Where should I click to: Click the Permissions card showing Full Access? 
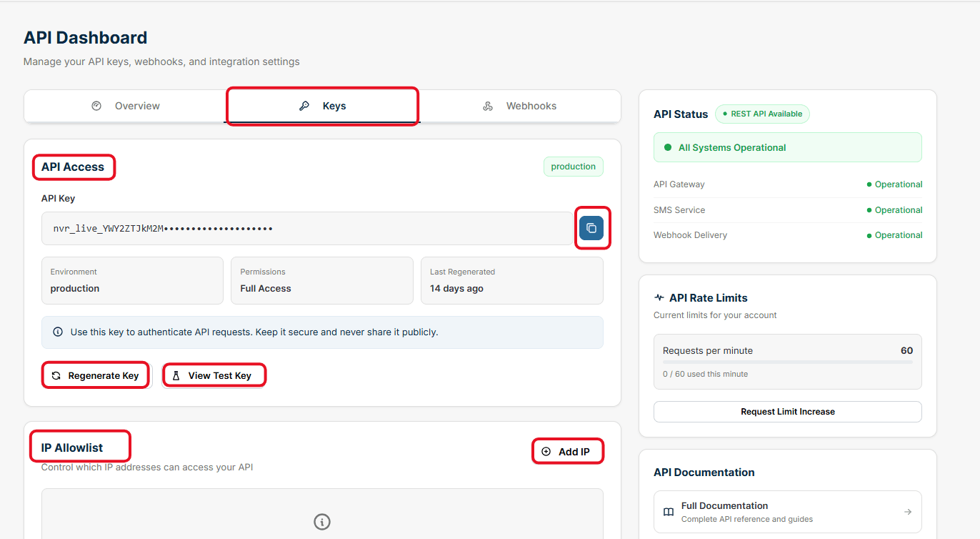click(322, 280)
